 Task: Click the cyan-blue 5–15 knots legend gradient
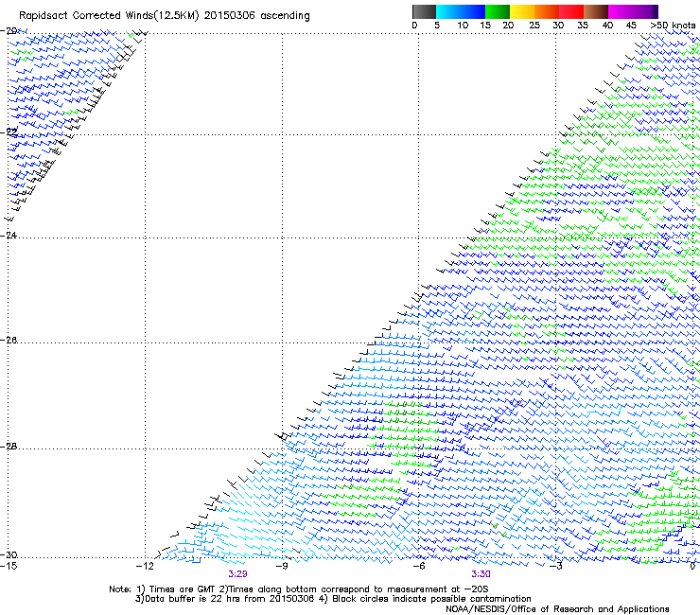click(461, 11)
